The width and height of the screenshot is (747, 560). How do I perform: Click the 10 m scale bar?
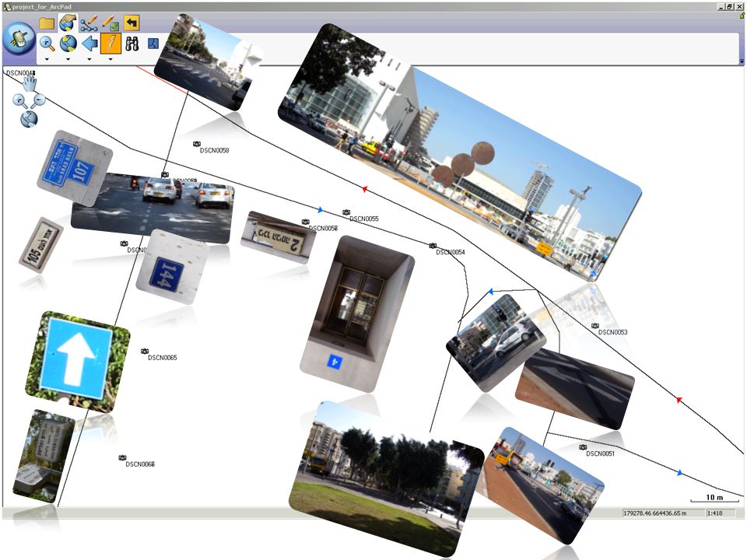[714, 498]
